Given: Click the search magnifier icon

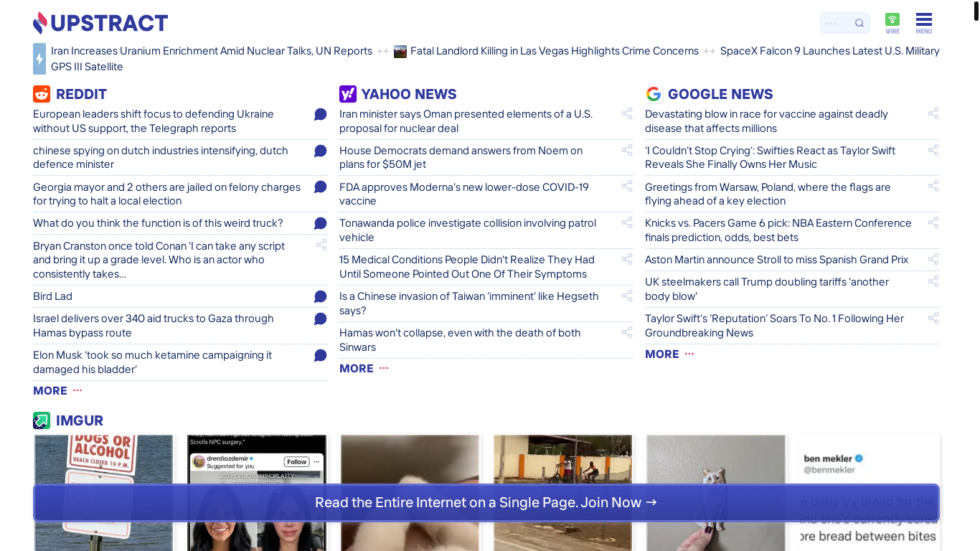Looking at the screenshot, I should point(859,23).
